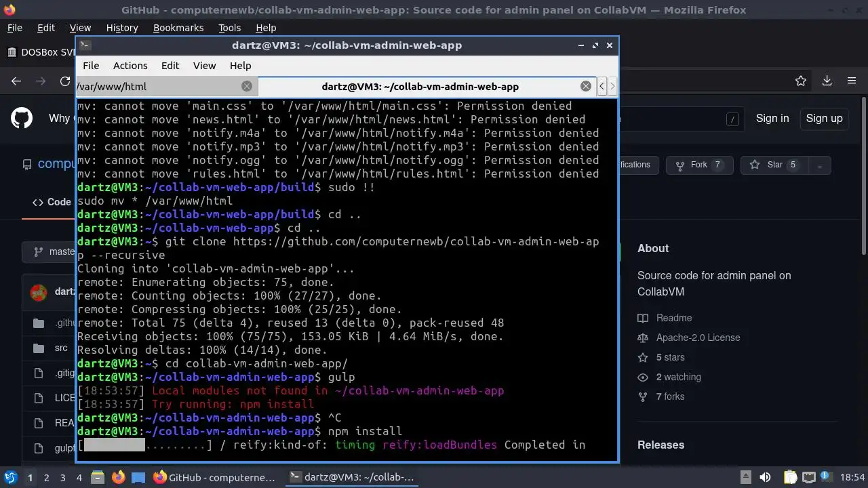Open the Firefox hamburger application menu
The height and width of the screenshot is (488, 868).
pos(852,81)
